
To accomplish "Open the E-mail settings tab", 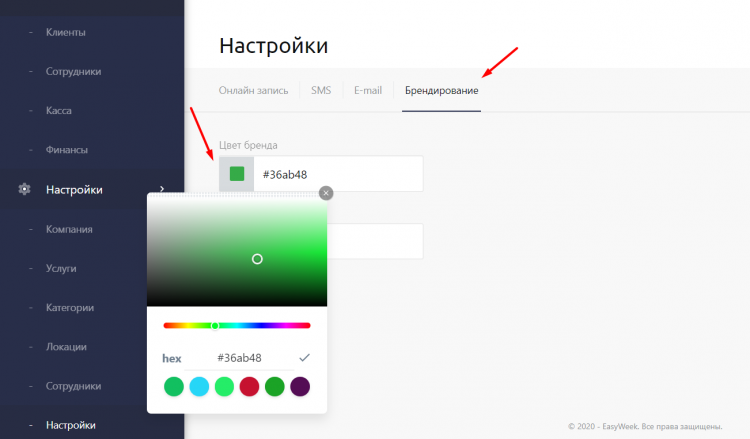I will click(367, 91).
